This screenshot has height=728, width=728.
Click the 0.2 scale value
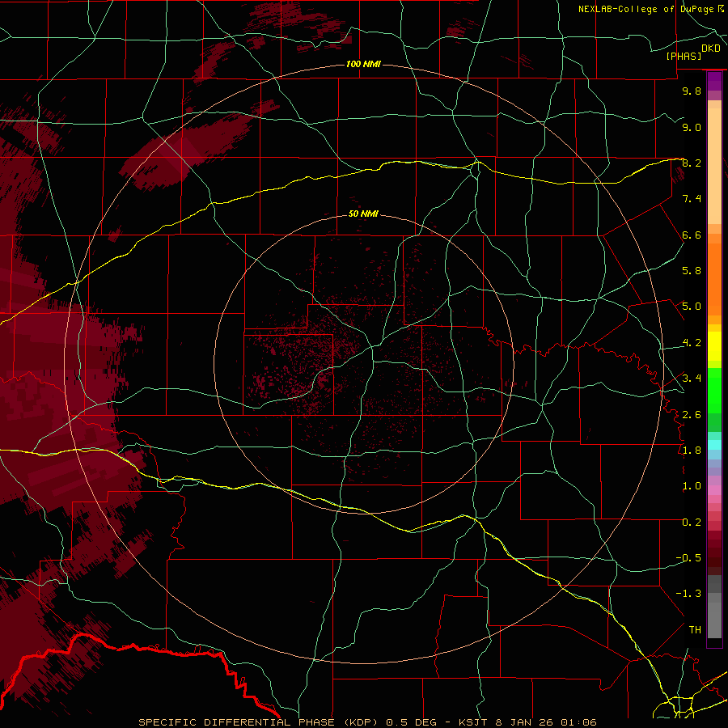(692, 523)
